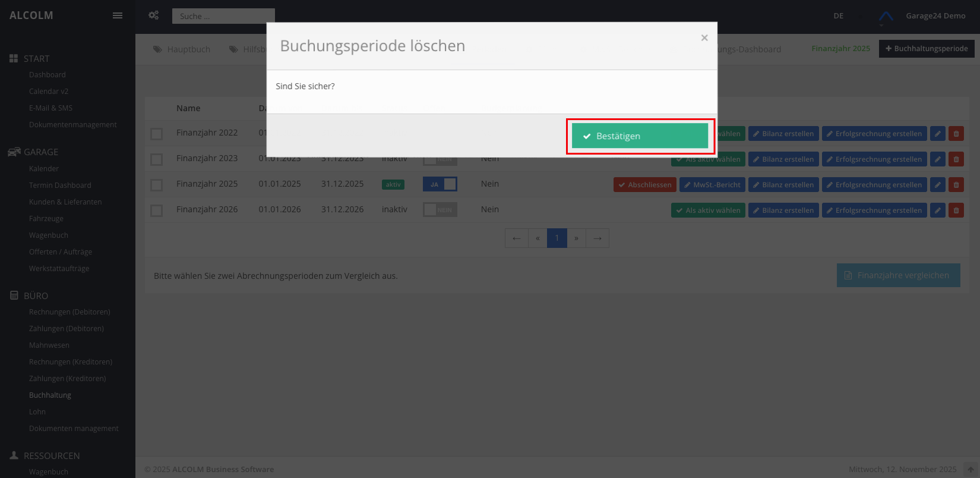Check the Finanzjahr 2022 row checkbox

[x=157, y=134]
